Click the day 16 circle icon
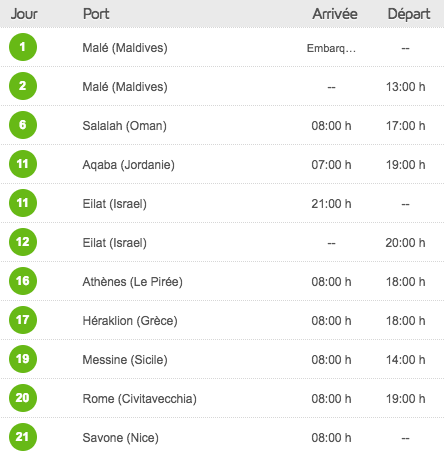This screenshot has width=444, height=467. [23, 281]
